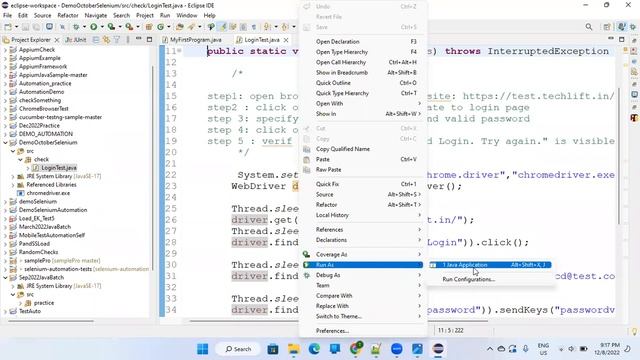Click the Project Explorer horizontal scrollbar
Image resolution: width=640 pixels, height=360 pixels.
tap(51, 321)
